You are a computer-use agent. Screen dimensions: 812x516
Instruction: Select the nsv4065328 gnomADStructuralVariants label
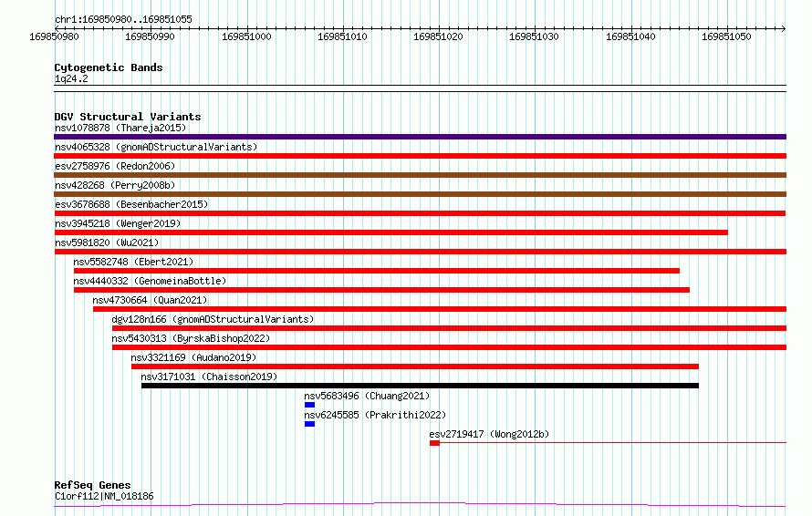(x=156, y=147)
